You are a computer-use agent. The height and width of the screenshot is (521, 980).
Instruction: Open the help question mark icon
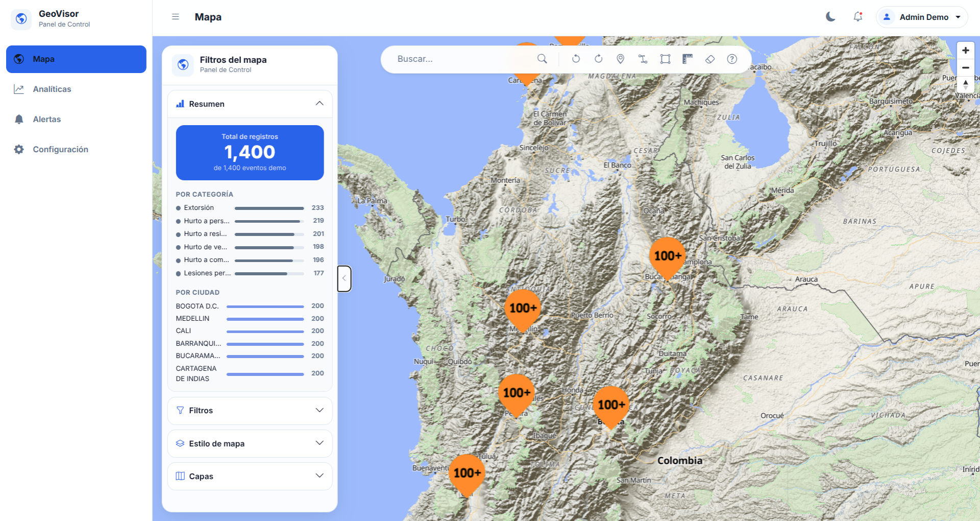(x=732, y=59)
